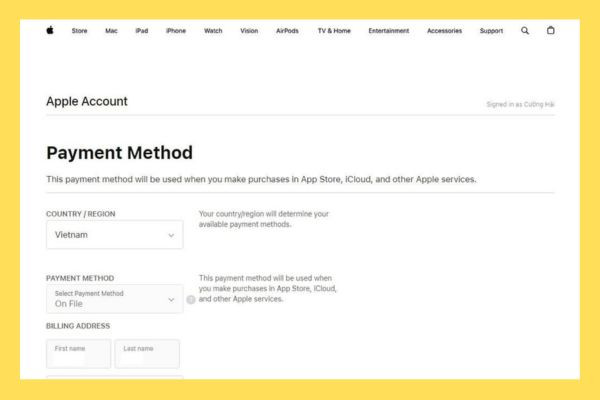The image size is (600, 400).
Task: Open the shopping bag icon
Action: (550, 30)
